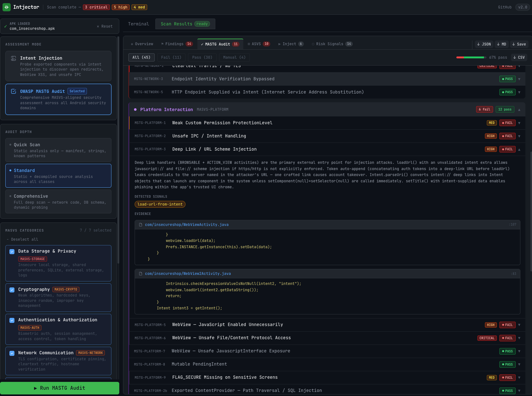Open the GitHub link
532x396 pixels.
[504, 7]
